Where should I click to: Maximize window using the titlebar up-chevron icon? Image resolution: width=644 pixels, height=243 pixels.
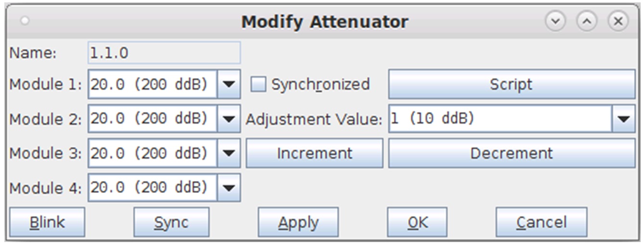coord(587,22)
